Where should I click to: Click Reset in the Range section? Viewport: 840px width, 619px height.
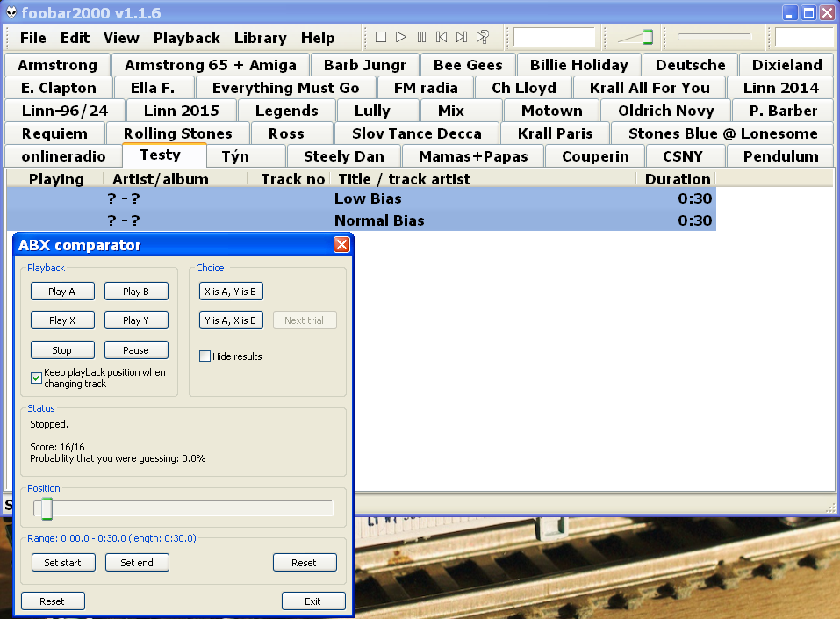click(305, 562)
